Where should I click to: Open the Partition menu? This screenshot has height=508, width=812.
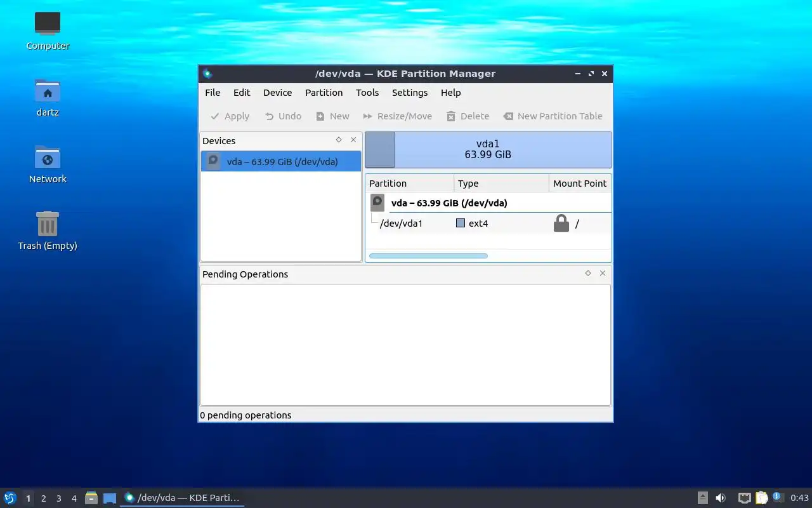(x=324, y=93)
